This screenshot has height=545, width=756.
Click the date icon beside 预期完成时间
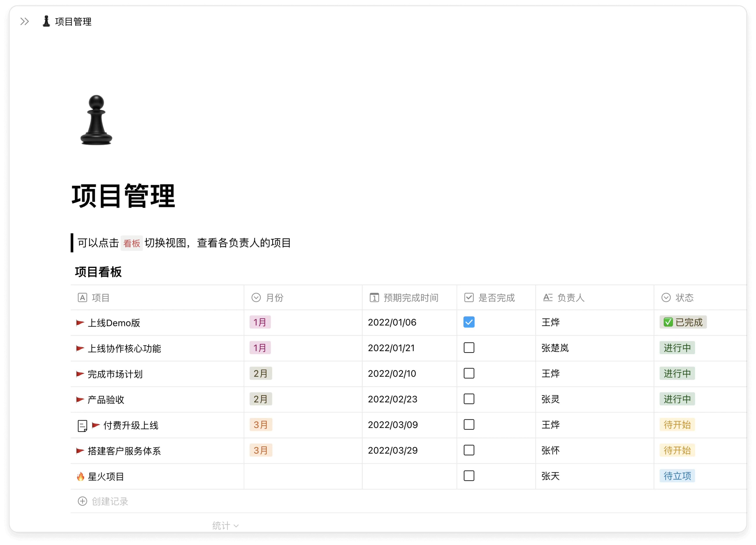(x=375, y=297)
